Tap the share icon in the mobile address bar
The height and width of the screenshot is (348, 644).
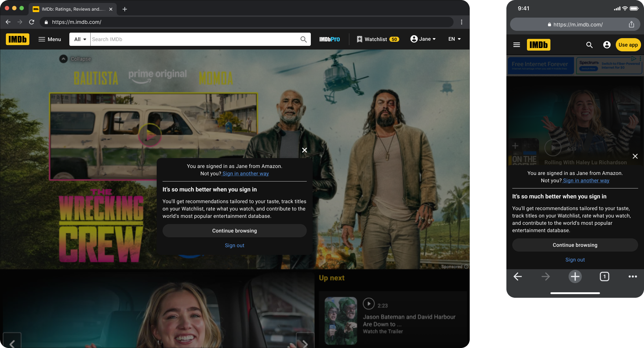point(631,25)
